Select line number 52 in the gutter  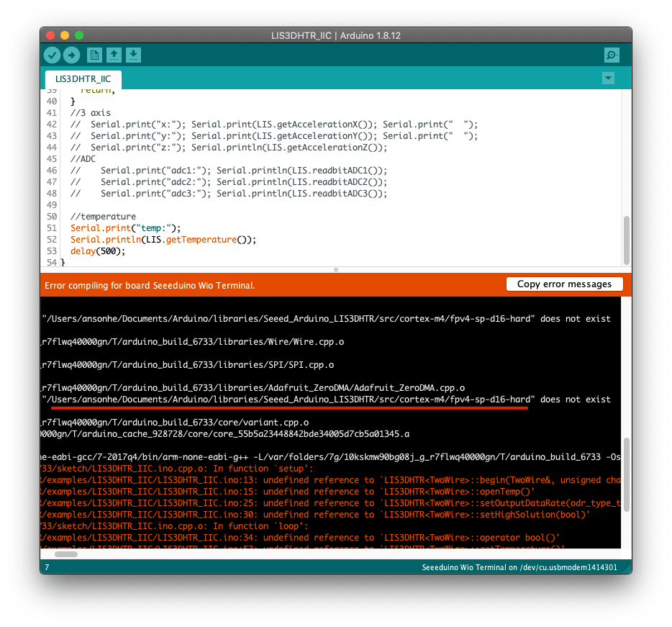pyautogui.click(x=50, y=239)
